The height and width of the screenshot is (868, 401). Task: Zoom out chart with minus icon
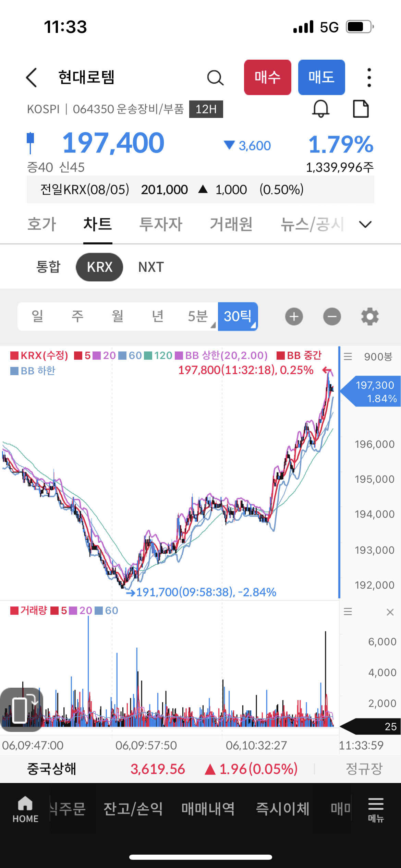click(x=332, y=316)
